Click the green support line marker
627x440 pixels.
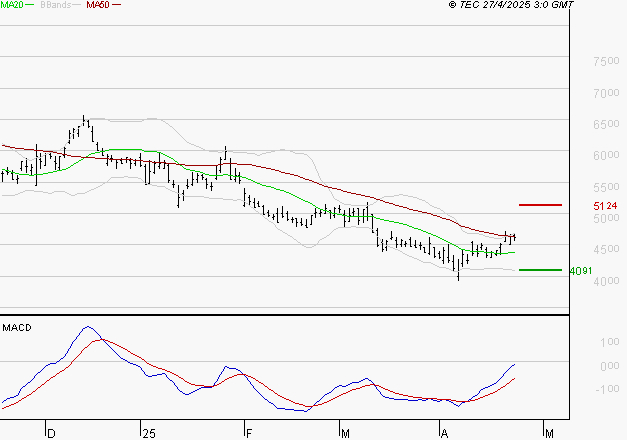[540, 269]
